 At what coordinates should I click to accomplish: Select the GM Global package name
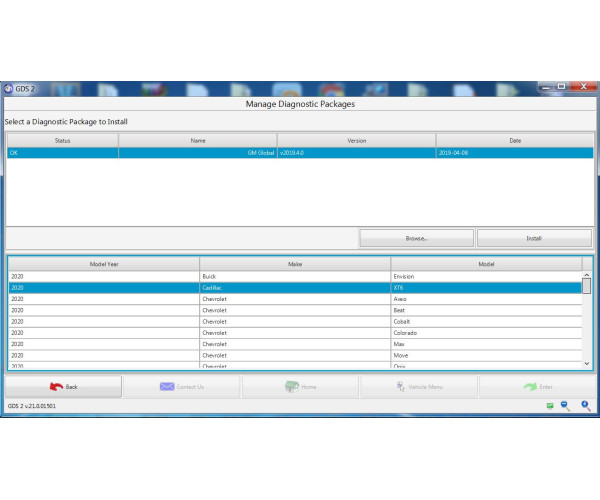pos(198,153)
